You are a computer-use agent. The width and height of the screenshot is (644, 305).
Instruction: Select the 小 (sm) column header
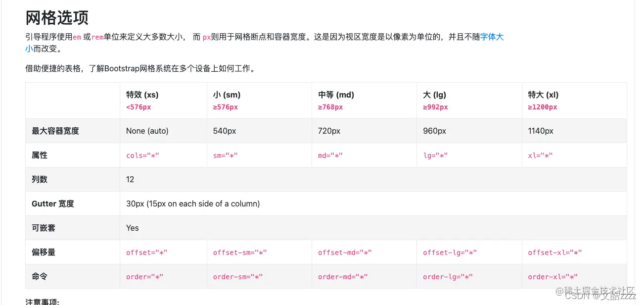[x=259, y=101]
